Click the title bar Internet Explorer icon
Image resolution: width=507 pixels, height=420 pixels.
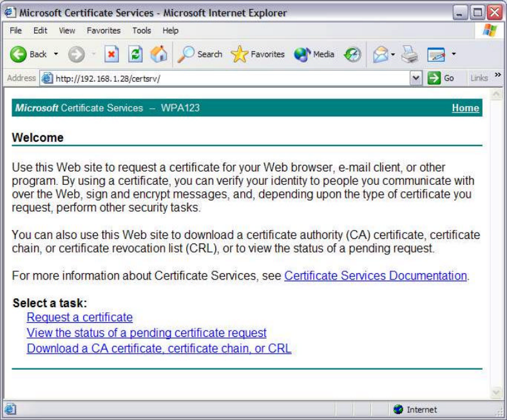pyautogui.click(x=10, y=12)
